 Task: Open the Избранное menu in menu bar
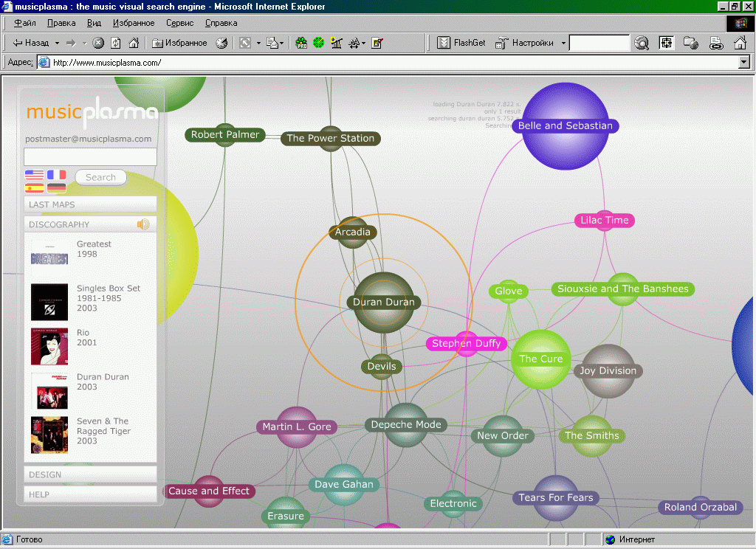(x=134, y=23)
